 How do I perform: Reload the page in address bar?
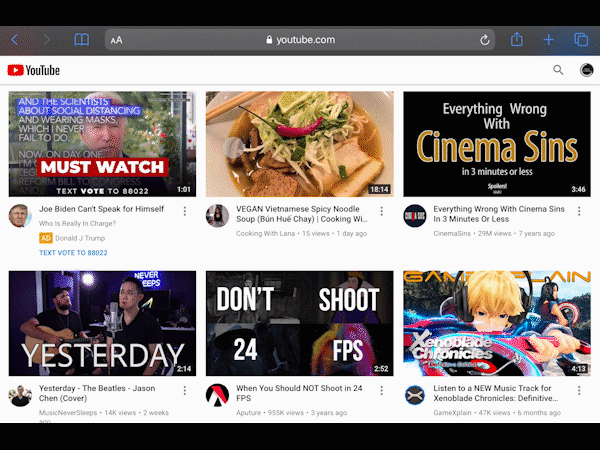(x=485, y=40)
